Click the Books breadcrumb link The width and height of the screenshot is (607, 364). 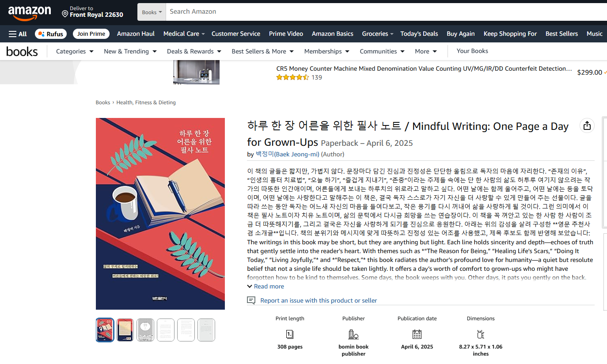pos(103,102)
